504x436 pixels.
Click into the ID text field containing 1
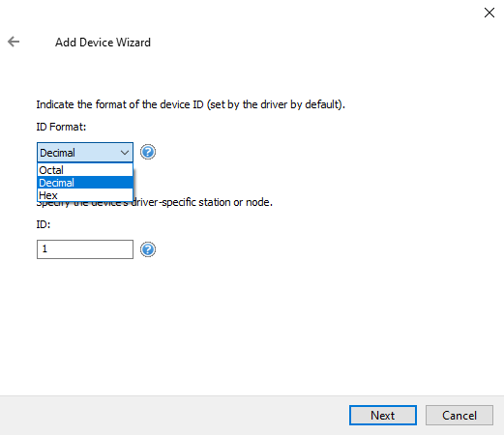(85, 249)
